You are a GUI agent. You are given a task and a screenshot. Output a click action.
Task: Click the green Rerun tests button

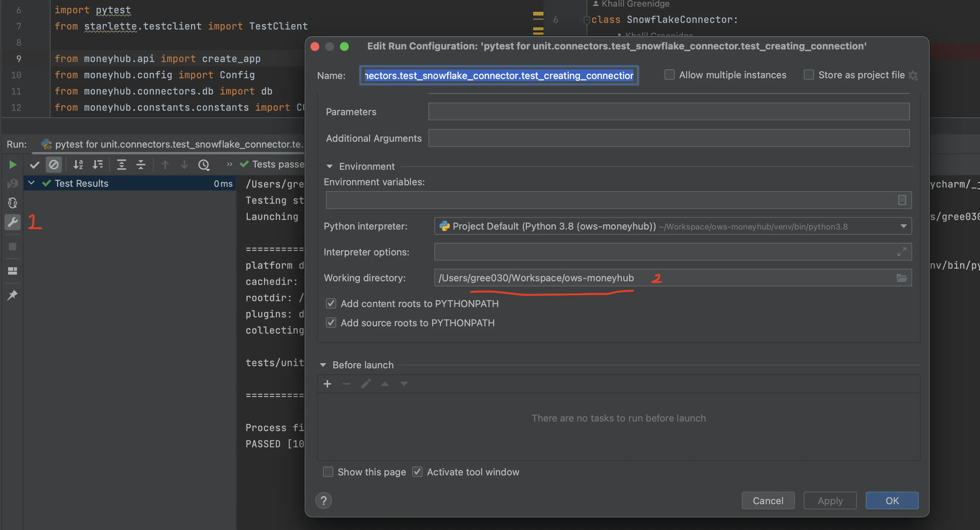(13, 165)
